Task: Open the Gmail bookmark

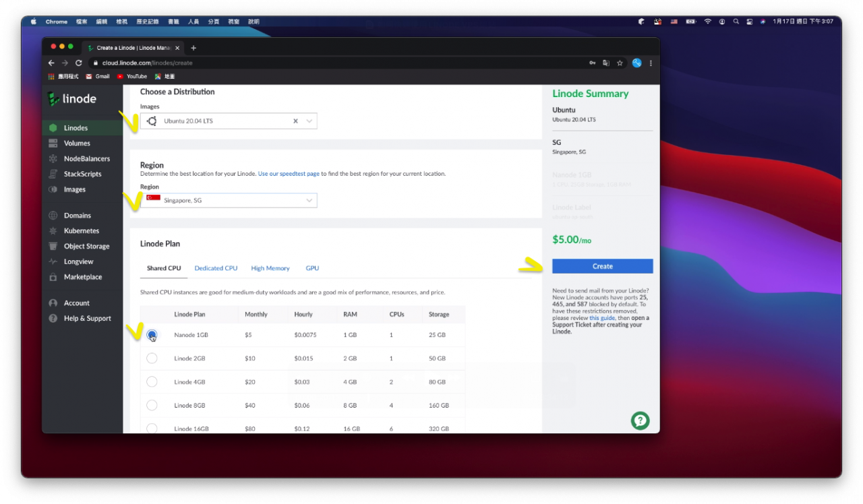Action: pos(98,77)
